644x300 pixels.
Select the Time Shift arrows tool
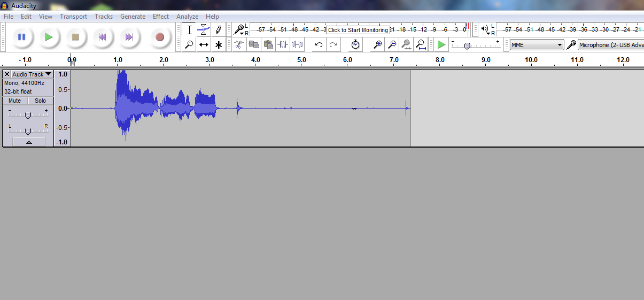click(x=204, y=45)
